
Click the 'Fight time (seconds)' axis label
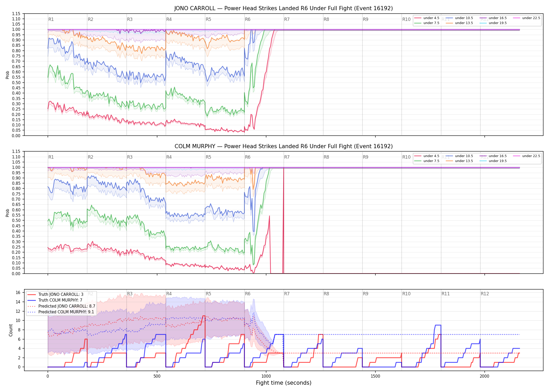coord(284,383)
